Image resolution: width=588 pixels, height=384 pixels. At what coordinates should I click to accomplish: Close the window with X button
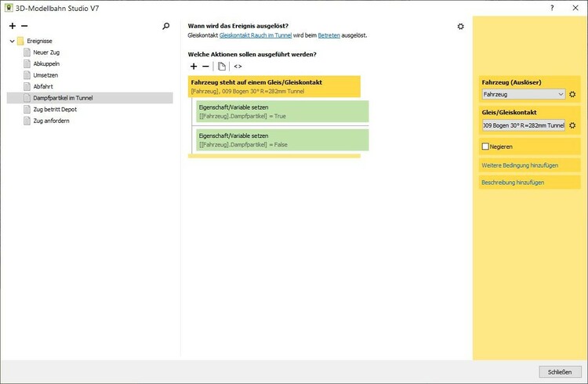[575, 8]
